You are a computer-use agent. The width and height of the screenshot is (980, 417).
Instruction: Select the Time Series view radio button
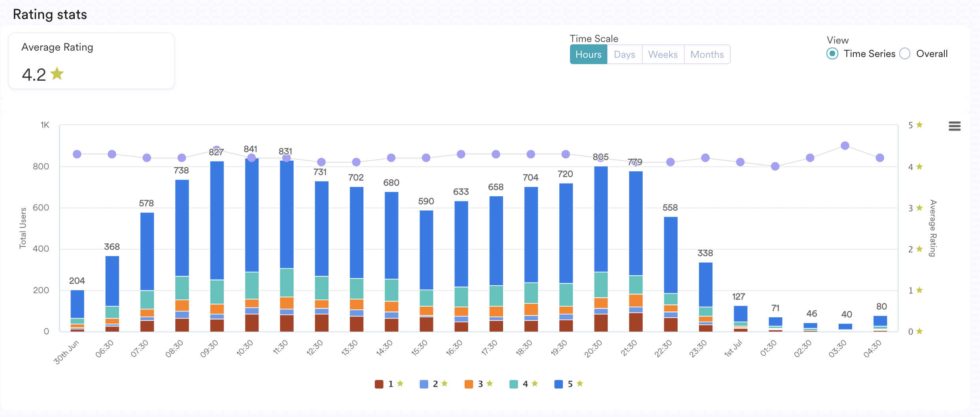pos(832,53)
